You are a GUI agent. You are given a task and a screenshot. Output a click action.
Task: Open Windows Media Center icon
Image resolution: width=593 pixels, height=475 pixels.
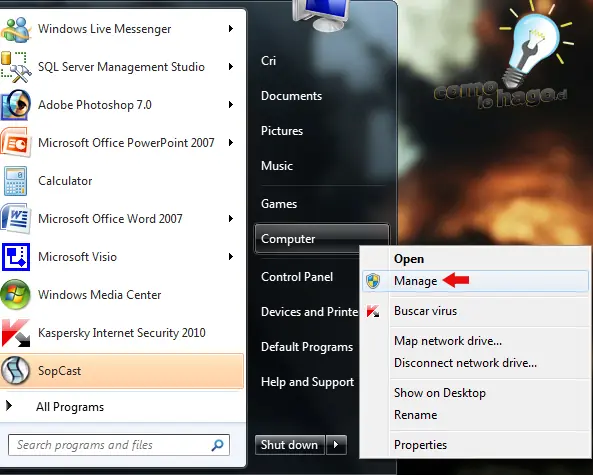coord(15,295)
